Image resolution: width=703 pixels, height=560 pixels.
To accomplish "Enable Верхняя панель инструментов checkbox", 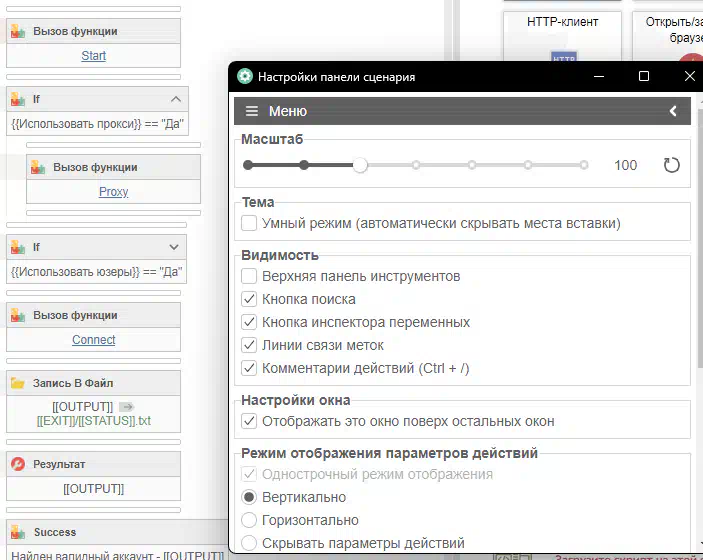I will tap(249, 276).
